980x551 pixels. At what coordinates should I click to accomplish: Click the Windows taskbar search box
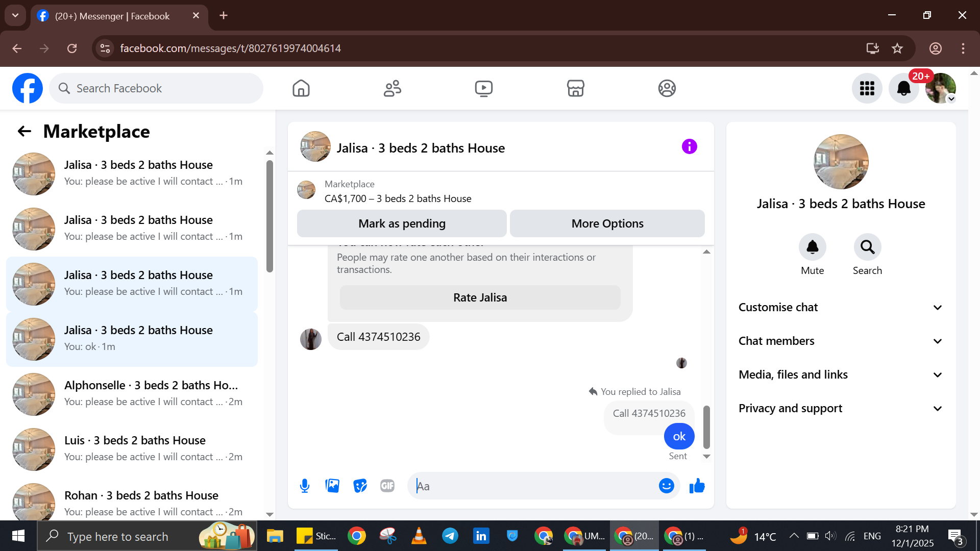point(147,536)
